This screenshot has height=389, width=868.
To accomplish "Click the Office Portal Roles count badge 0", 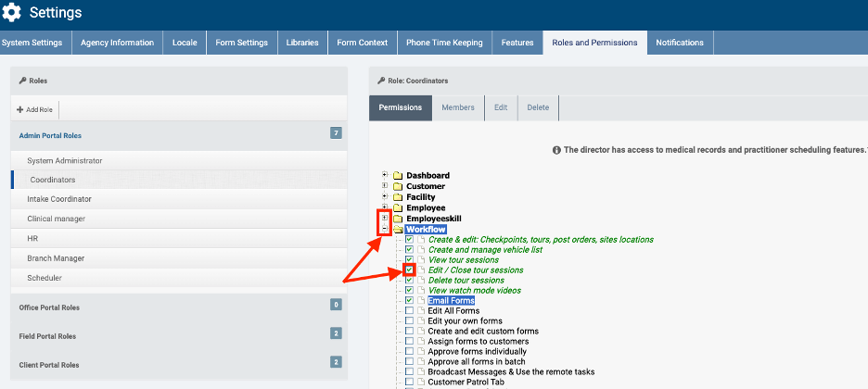I will click(x=336, y=305).
